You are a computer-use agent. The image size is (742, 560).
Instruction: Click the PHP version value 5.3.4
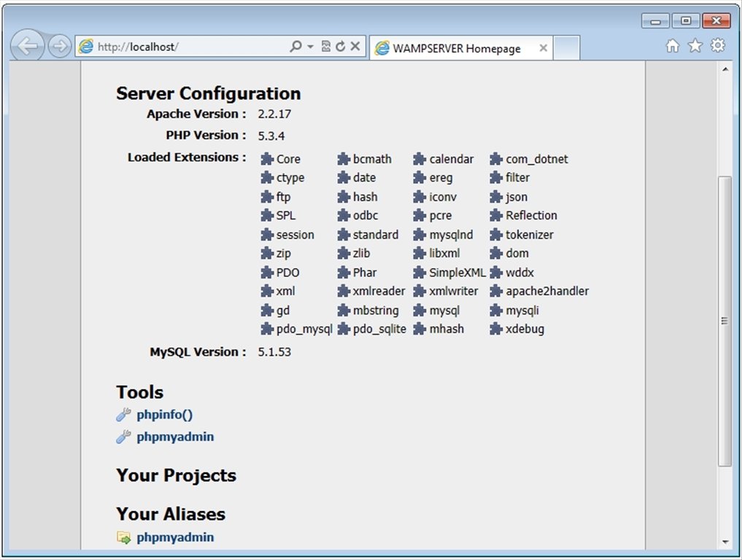pyautogui.click(x=271, y=136)
